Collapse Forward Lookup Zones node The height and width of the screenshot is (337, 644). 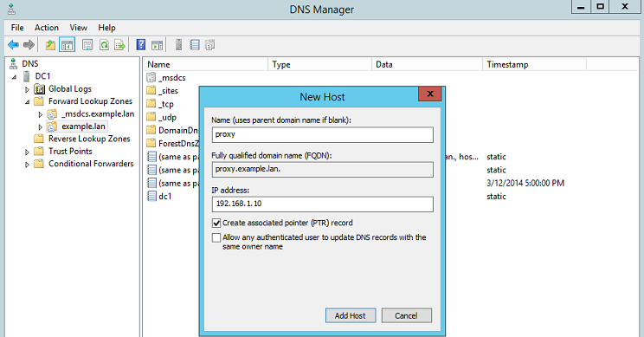click(x=27, y=102)
